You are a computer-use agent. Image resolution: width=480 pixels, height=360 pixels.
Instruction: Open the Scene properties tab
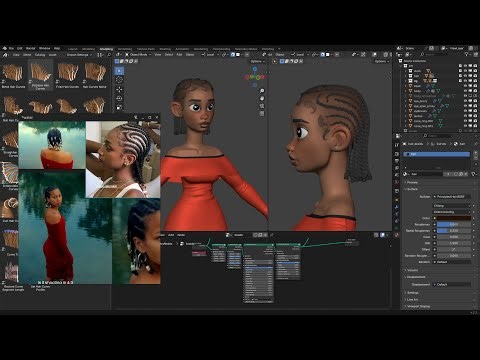(x=397, y=175)
